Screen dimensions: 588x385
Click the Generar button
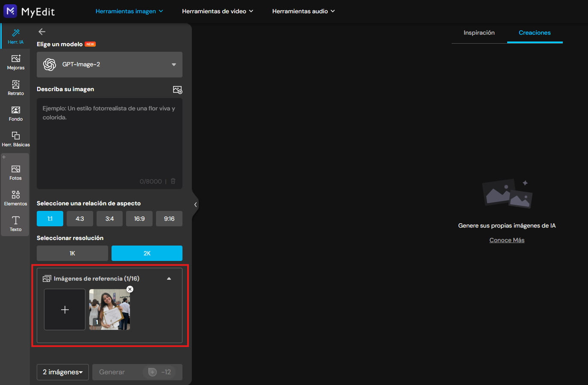137,372
